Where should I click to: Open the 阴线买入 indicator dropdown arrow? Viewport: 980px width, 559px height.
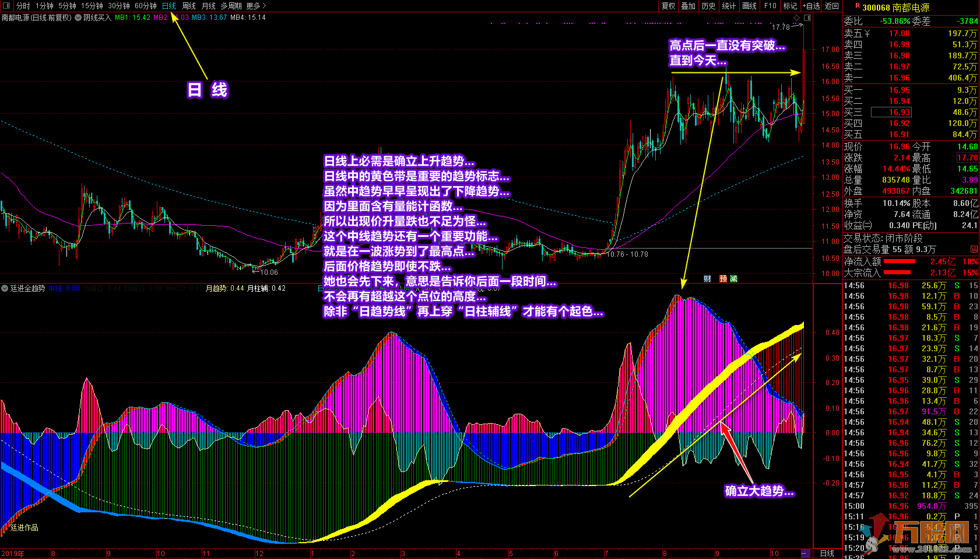(78, 18)
